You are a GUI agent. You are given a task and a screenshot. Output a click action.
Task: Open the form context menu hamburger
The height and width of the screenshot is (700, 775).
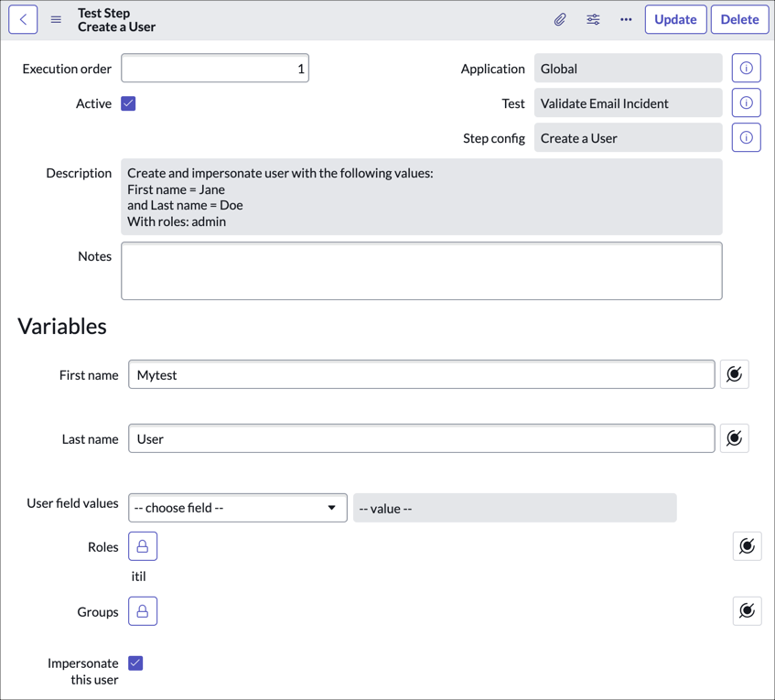(55, 18)
